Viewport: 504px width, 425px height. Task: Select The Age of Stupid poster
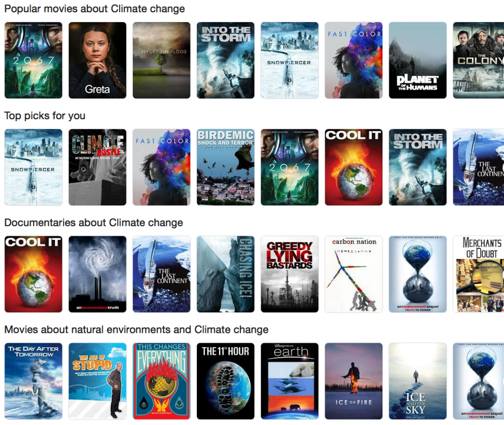[97, 381]
